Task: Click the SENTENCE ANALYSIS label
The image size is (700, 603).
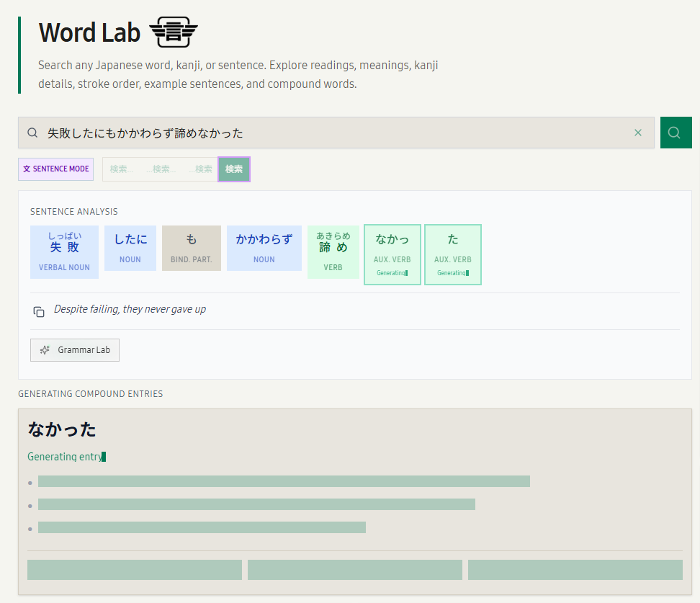Action: coord(74,212)
